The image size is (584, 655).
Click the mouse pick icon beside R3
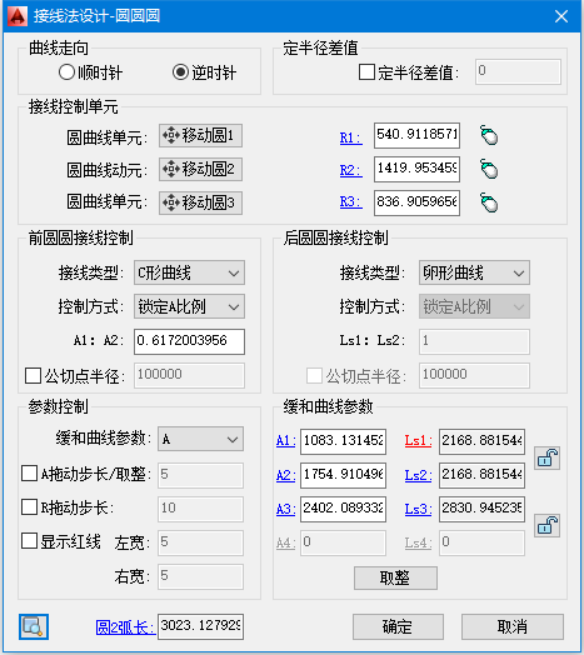pos(489,203)
